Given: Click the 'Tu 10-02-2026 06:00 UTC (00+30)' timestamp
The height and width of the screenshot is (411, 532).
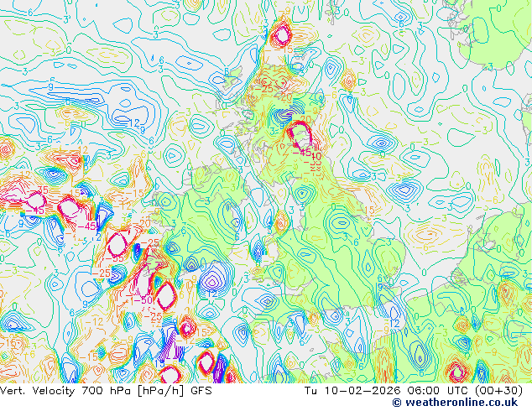Looking at the screenshot, I should tap(414, 391).
